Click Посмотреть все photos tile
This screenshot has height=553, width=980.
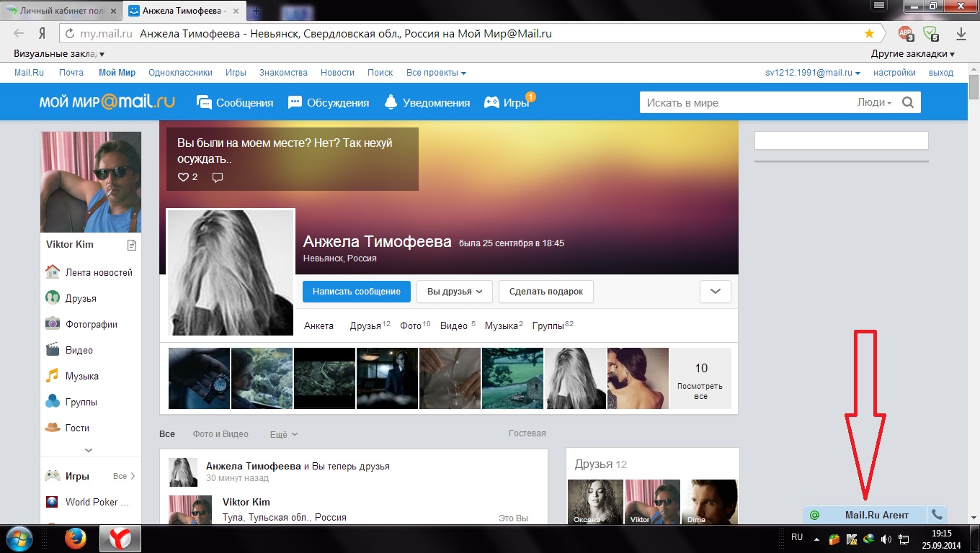tap(700, 379)
